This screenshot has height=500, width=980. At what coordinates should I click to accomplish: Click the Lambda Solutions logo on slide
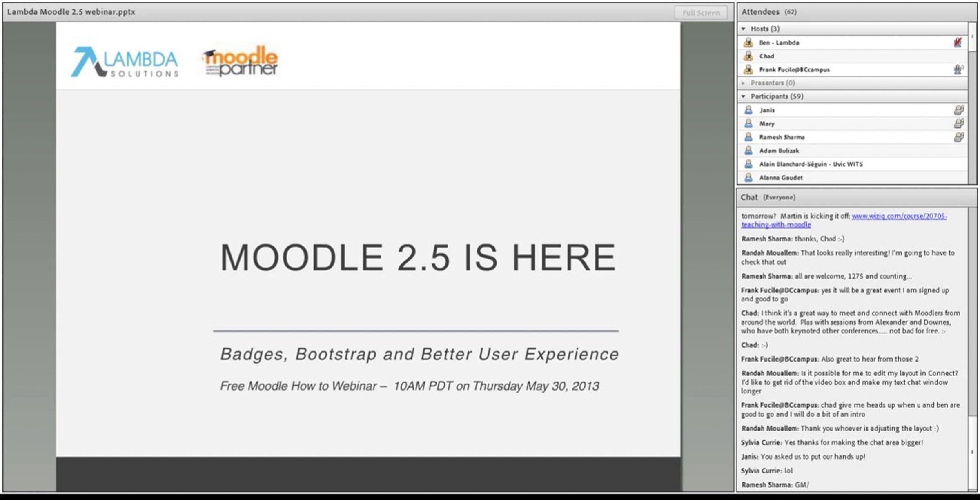(x=125, y=62)
